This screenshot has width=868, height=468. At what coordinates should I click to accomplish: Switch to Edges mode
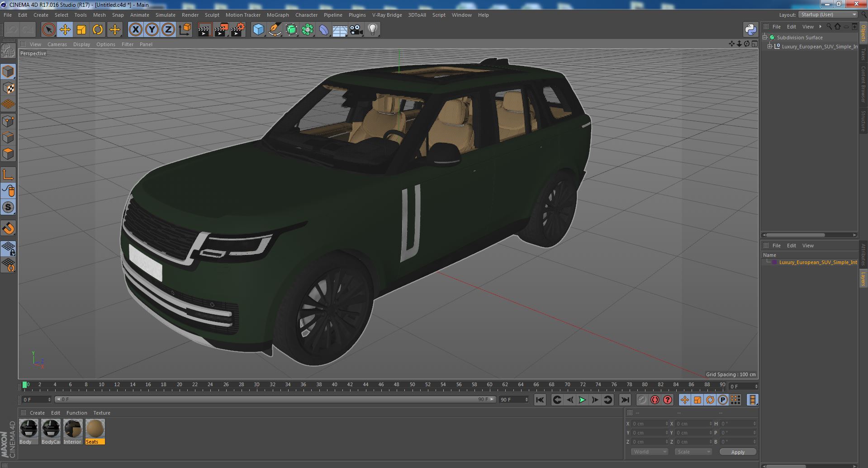[8, 137]
